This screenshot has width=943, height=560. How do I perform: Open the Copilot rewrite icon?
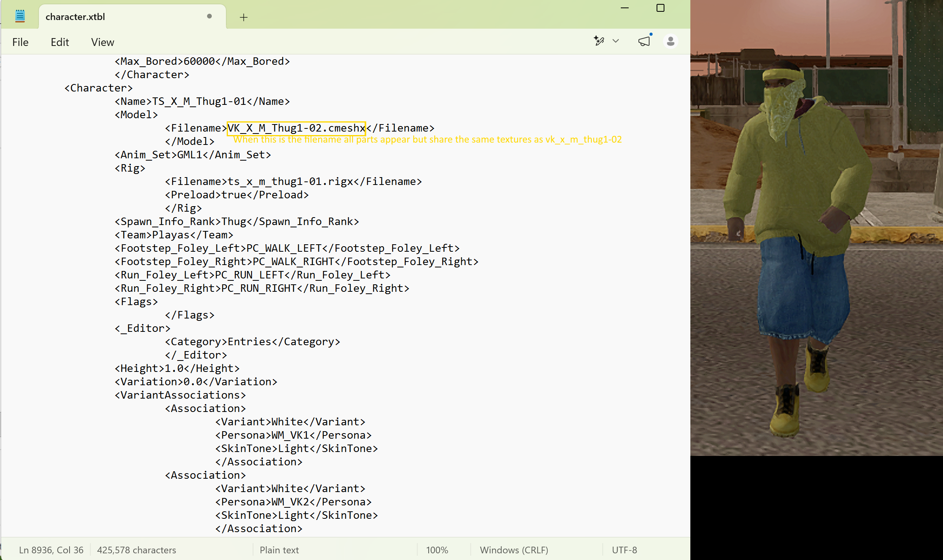coord(599,41)
